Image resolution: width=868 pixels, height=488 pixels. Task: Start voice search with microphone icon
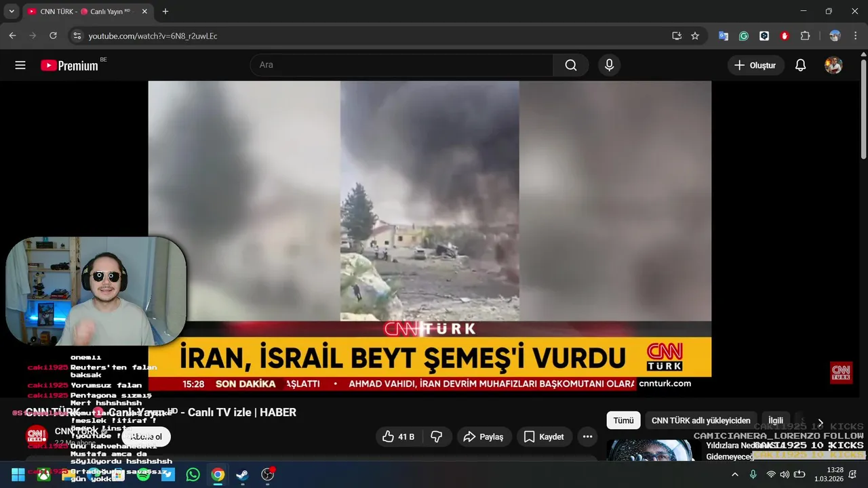tap(609, 65)
